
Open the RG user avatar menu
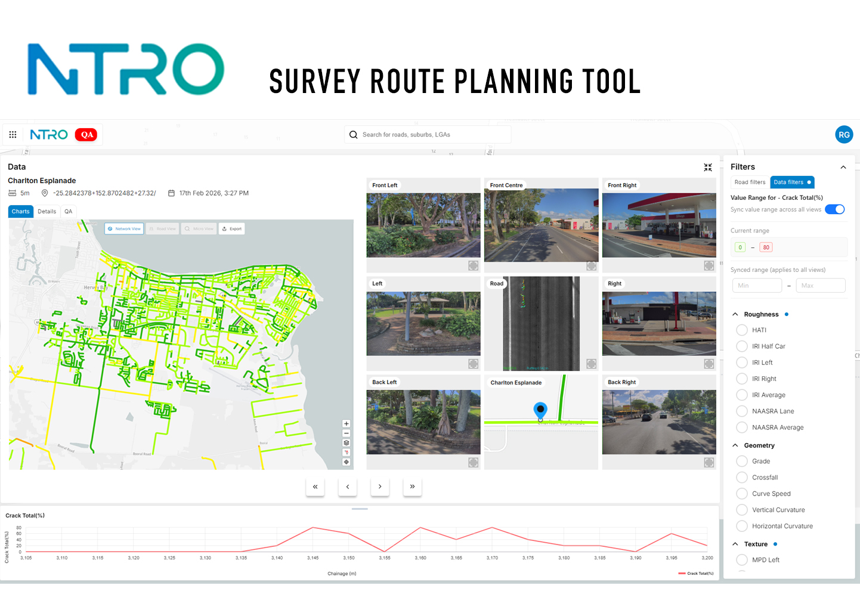coord(844,135)
